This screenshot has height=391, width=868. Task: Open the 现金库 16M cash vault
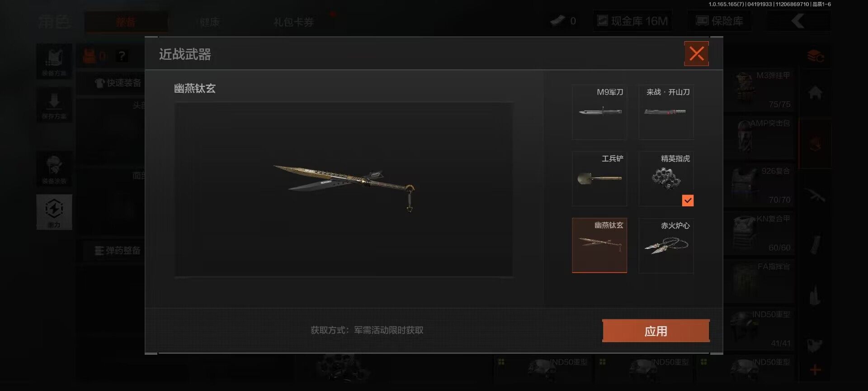tap(632, 21)
